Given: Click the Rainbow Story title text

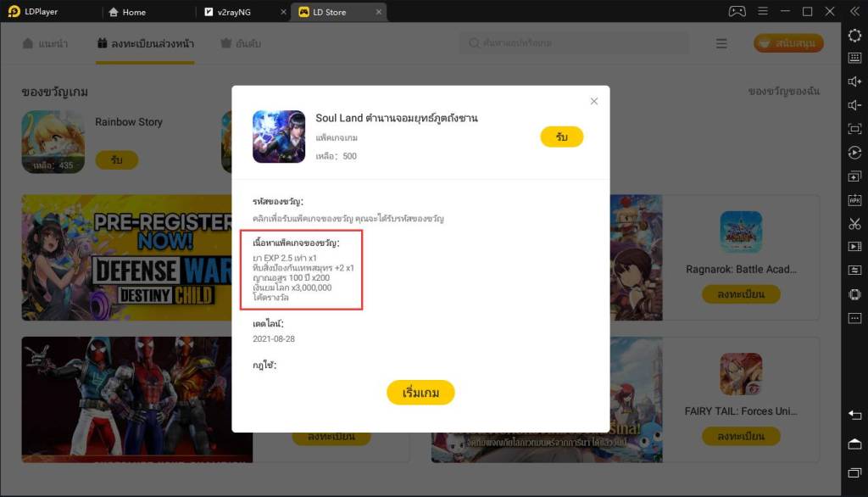Looking at the screenshot, I should [129, 122].
